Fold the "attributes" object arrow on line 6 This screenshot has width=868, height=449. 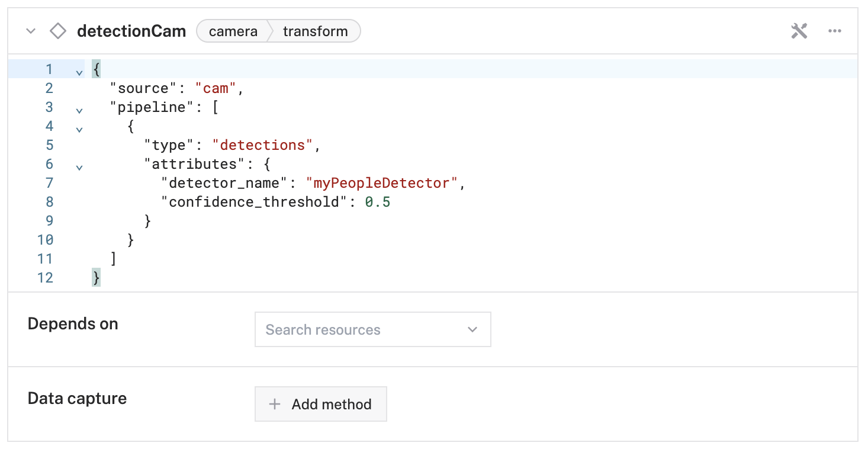click(x=79, y=167)
